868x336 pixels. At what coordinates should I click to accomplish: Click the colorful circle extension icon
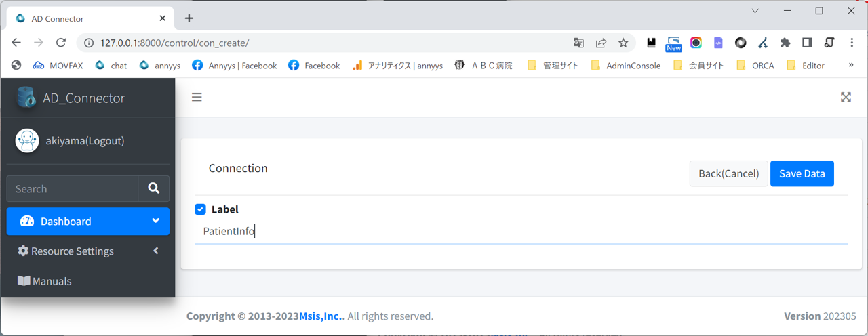pos(696,43)
